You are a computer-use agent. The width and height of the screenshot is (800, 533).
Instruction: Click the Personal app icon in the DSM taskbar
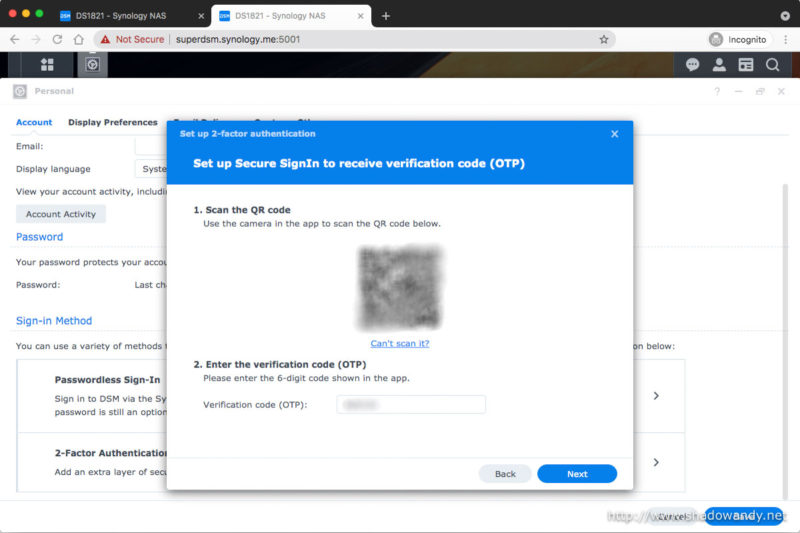[92, 64]
